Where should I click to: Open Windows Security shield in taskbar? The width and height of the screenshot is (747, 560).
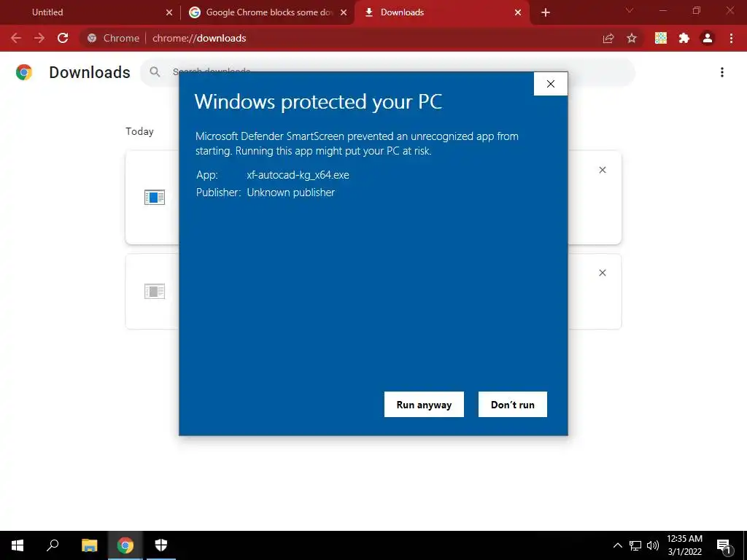click(161, 545)
